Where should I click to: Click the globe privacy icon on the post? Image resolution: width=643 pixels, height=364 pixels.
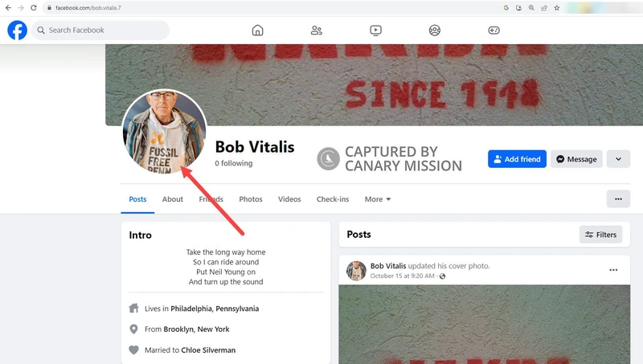tap(443, 276)
